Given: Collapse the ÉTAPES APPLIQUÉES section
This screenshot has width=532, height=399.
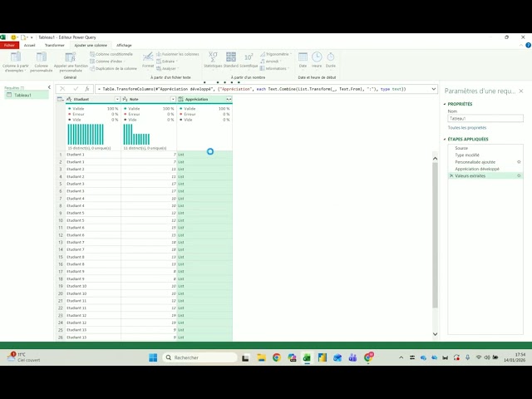Looking at the screenshot, I should pyautogui.click(x=445, y=140).
